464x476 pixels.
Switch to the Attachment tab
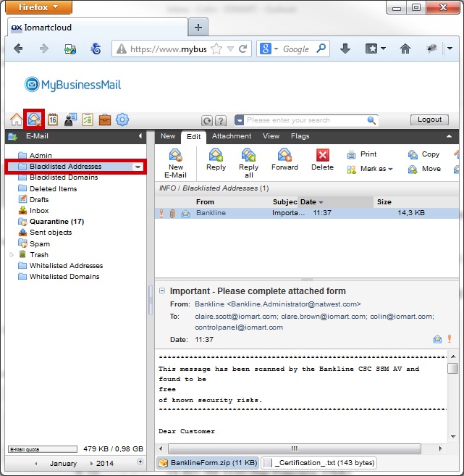tap(232, 136)
